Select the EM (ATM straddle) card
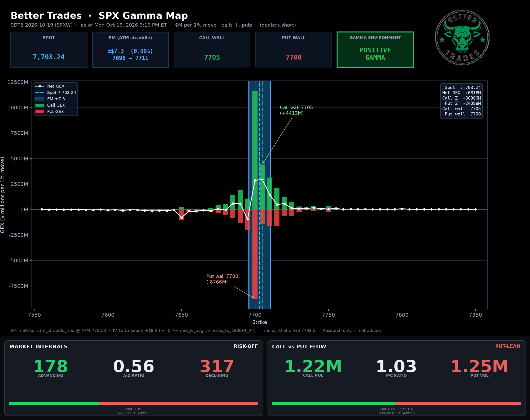Image resolution: width=530 pixels, height=420 pixels. coord(130,49)
